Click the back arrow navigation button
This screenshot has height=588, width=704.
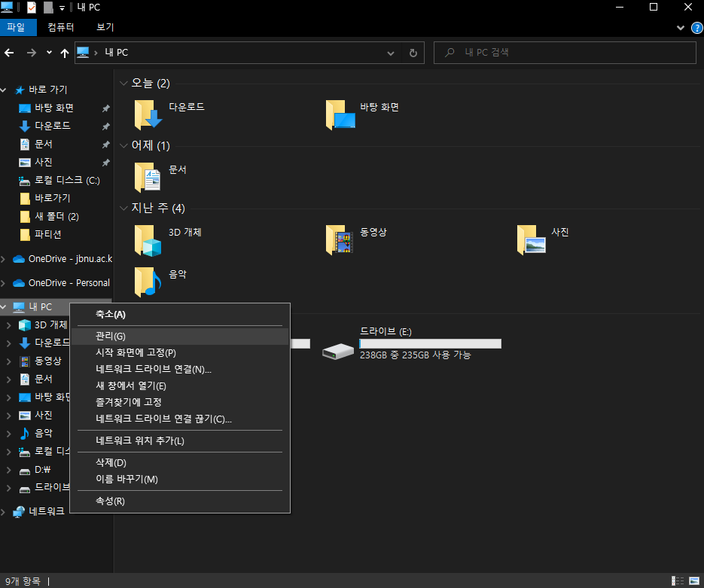tap(9, 53)
